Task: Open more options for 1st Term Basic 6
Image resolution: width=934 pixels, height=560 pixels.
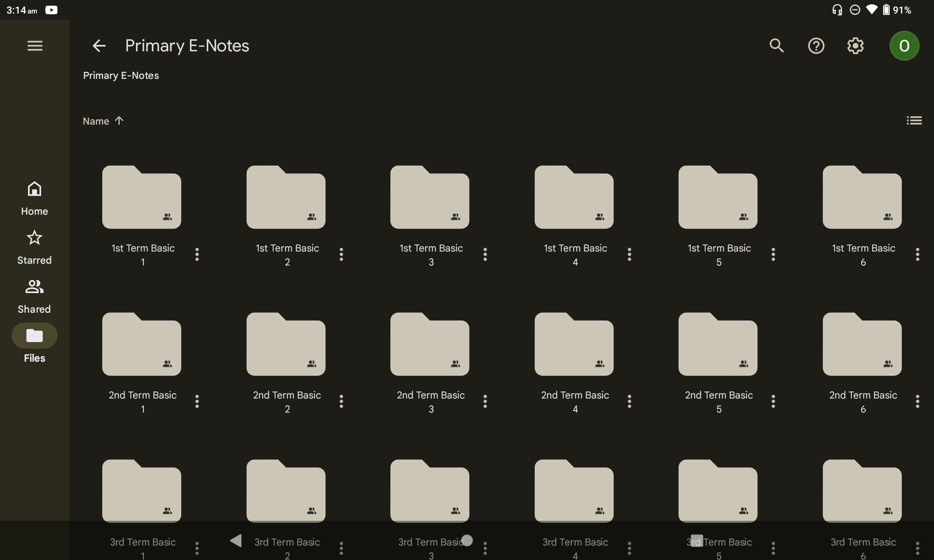Action: coord(917,254)
